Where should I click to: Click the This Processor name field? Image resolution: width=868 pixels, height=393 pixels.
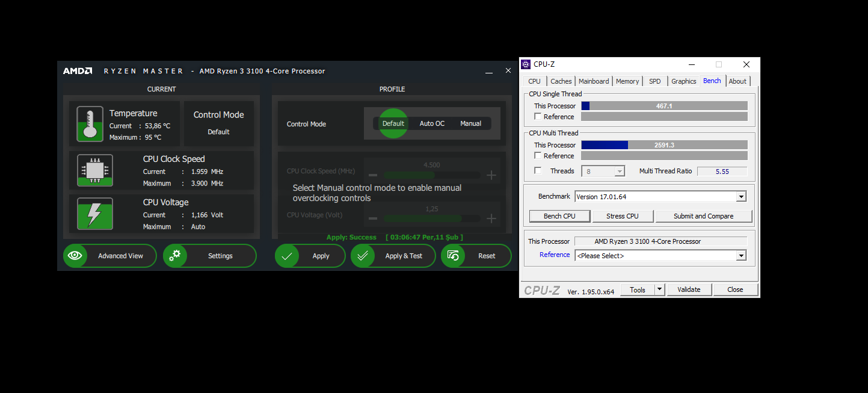point(660,241)
